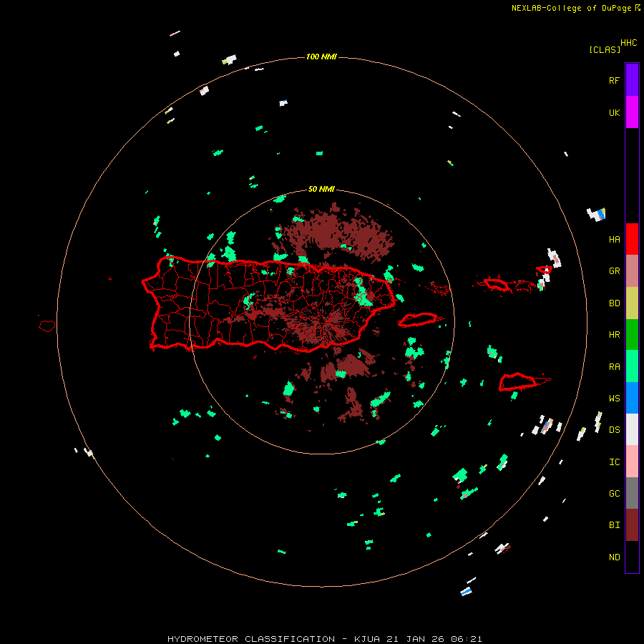Click the DS white legend swatch

632,429
